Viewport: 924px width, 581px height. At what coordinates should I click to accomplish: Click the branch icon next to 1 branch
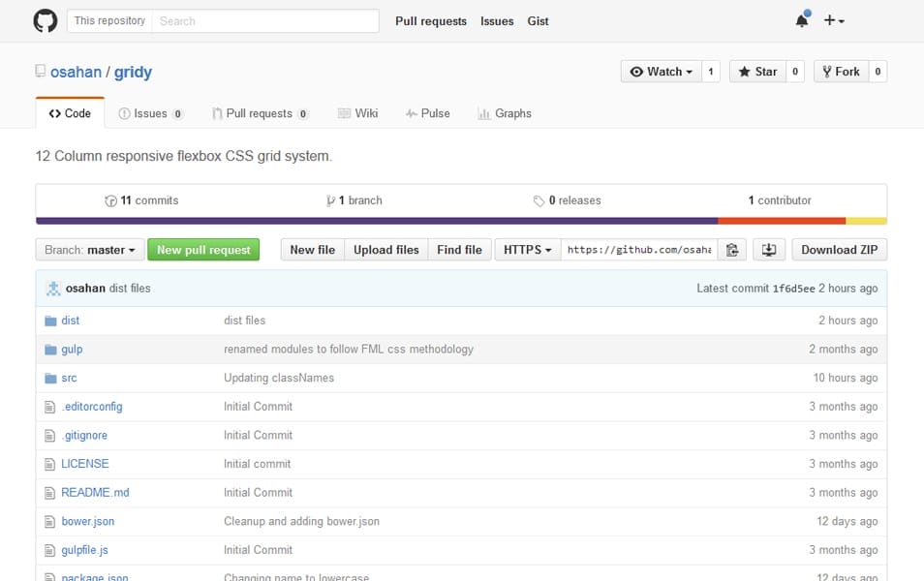pyautogui.click(x=330, y=201)
